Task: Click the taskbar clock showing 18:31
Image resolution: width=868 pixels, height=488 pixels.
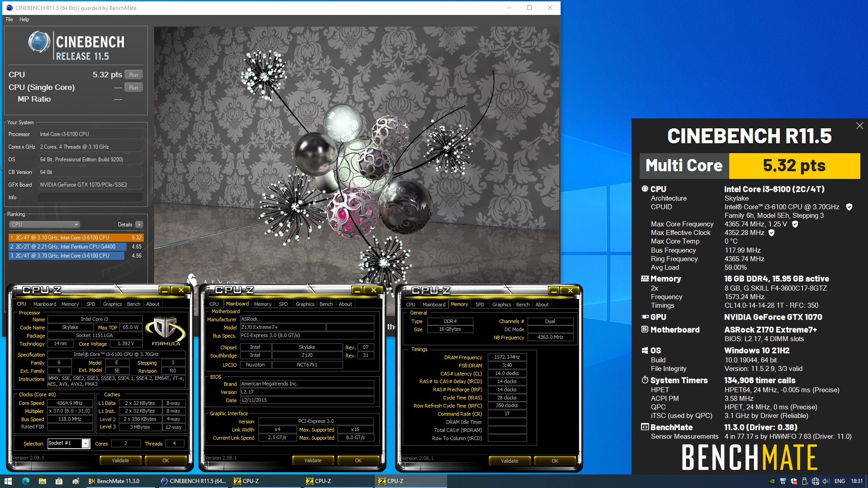Action: pos(856,481)
